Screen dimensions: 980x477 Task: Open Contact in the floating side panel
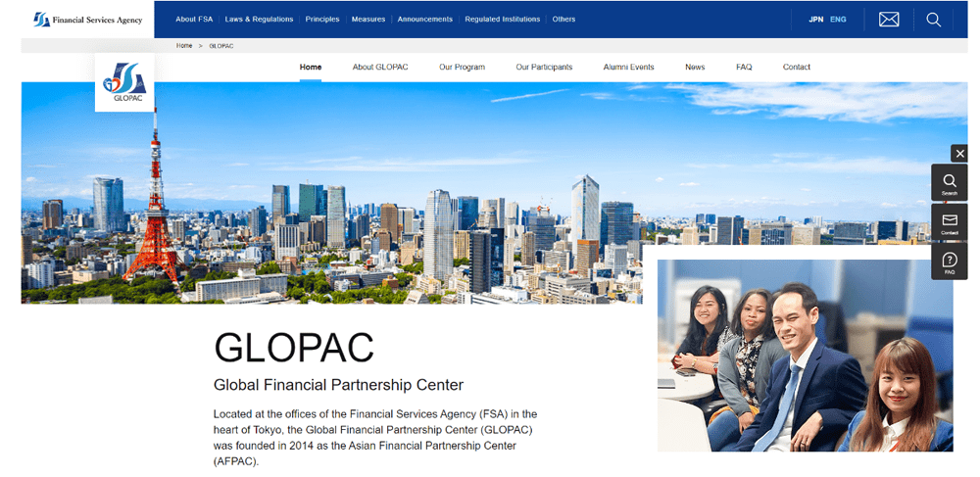[950, 223]
